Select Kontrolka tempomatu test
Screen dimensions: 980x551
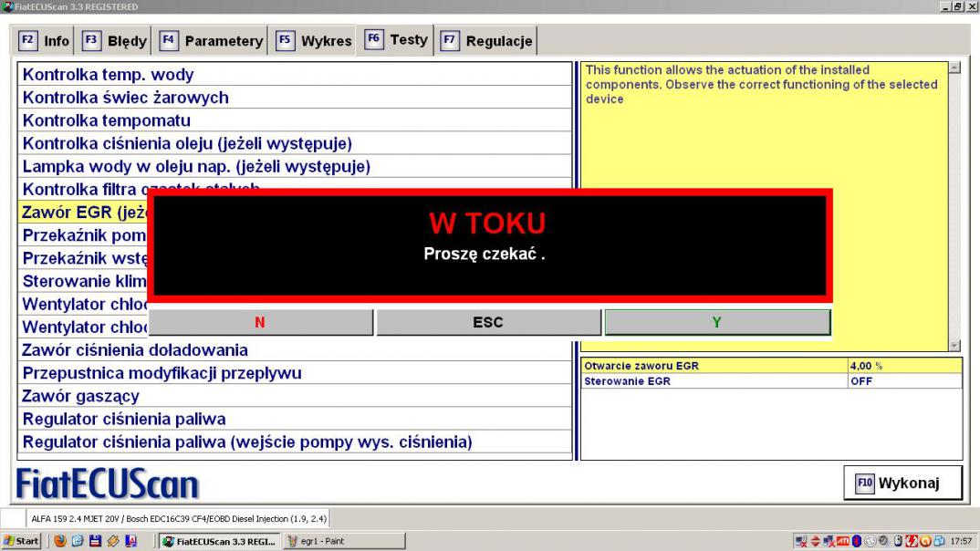[295, 120]
